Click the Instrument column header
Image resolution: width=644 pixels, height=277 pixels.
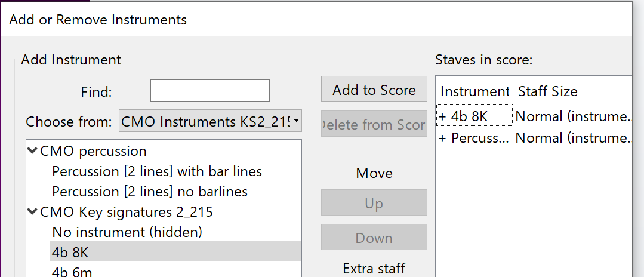pyautogui.click(x=474, y=91)
